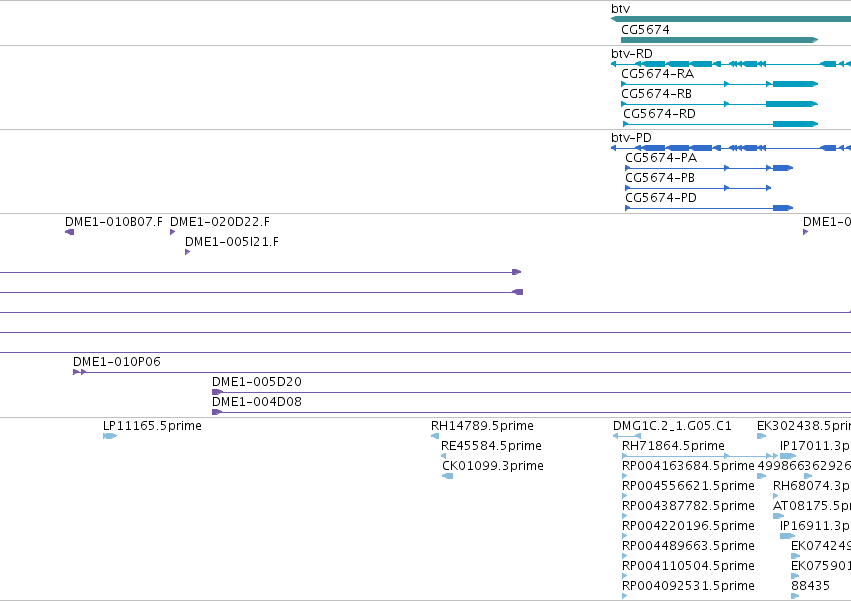
Task: Select the DME1-010P06 clone
Action: (x=462, y=372)
